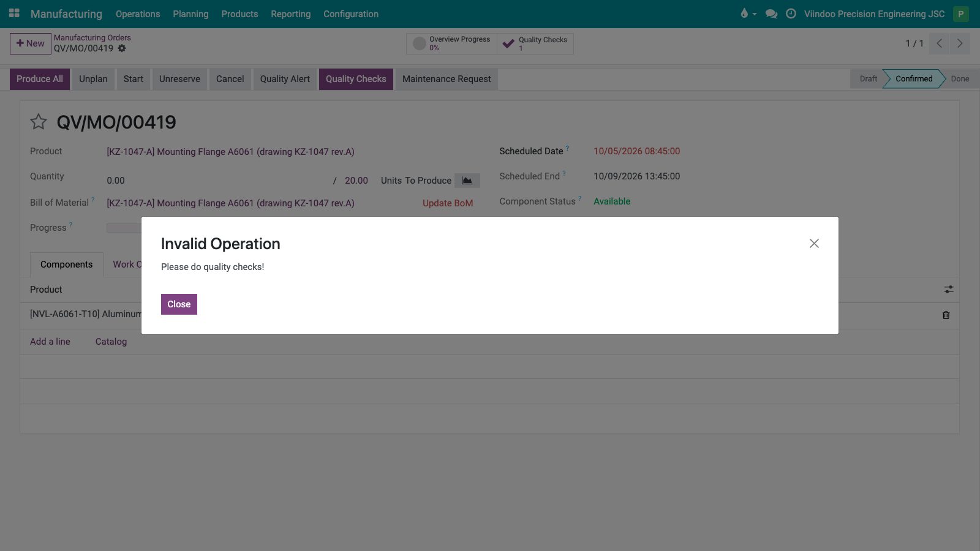Open the Reporting menu

[291, 13]
